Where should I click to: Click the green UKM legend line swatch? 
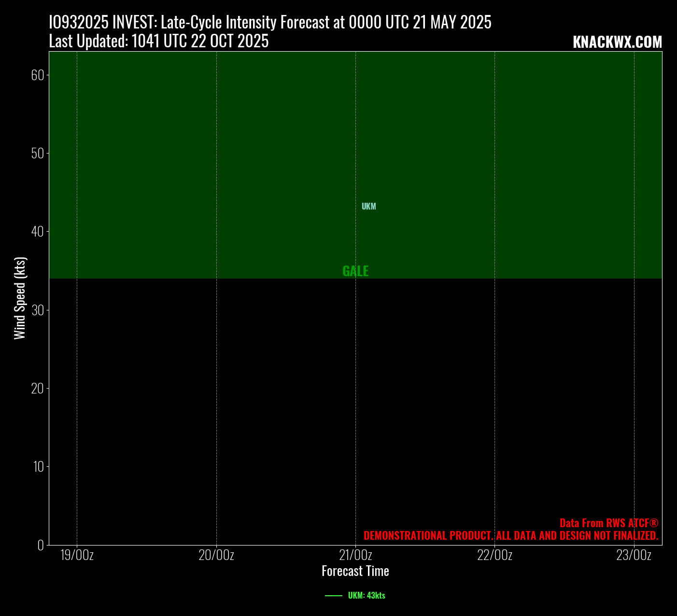[x=333, y=596]
